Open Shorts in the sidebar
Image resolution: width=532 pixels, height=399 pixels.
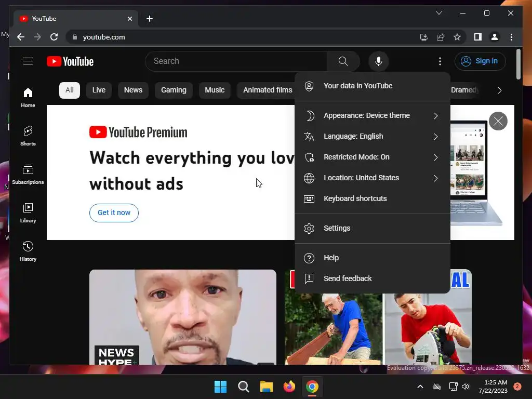pyautogui.click(x=28, y=136)
